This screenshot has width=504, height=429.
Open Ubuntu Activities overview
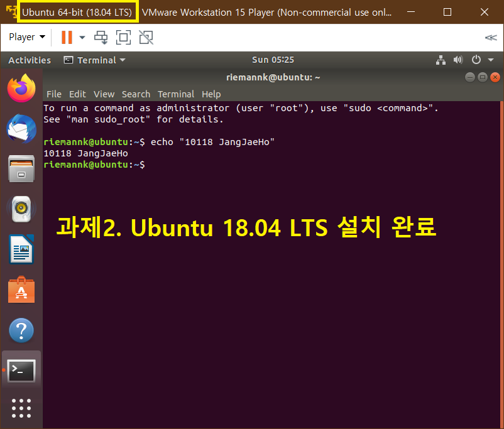tap(30, 60)
